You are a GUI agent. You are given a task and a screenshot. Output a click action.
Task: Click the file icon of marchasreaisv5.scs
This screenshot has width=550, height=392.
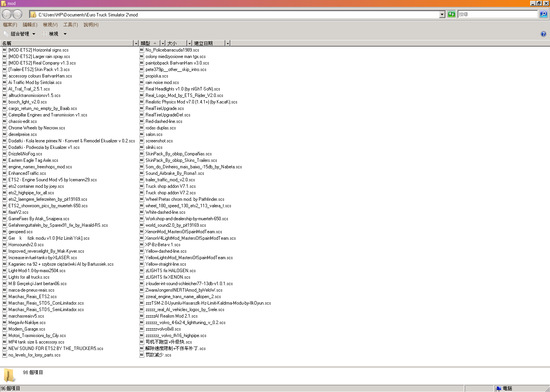pyautogui.click(x=5, y=316)
